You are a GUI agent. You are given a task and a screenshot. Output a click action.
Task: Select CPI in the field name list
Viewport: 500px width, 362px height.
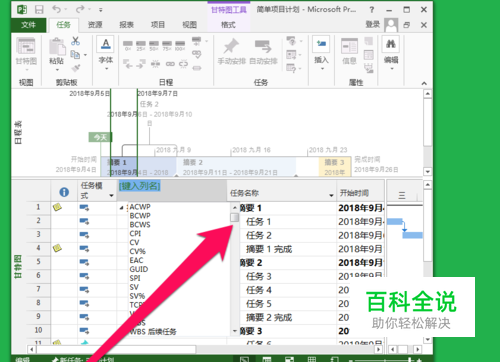click(x=135, y=233)
